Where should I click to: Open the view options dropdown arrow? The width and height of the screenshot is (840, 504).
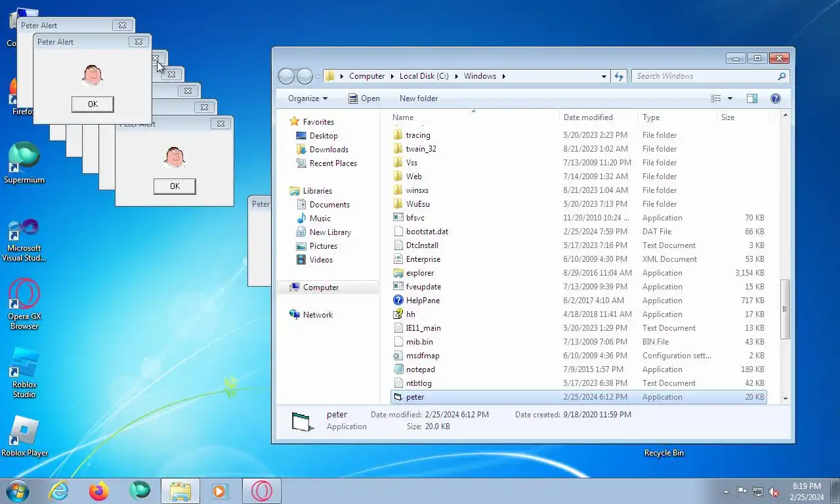[730, 98]
